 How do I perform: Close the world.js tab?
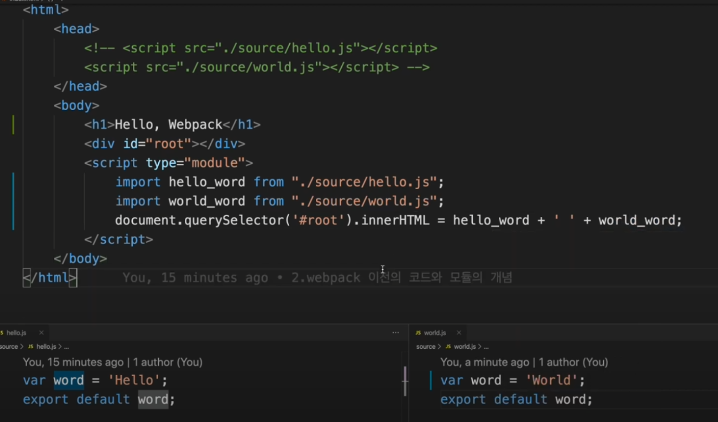(x=459, y=333)
